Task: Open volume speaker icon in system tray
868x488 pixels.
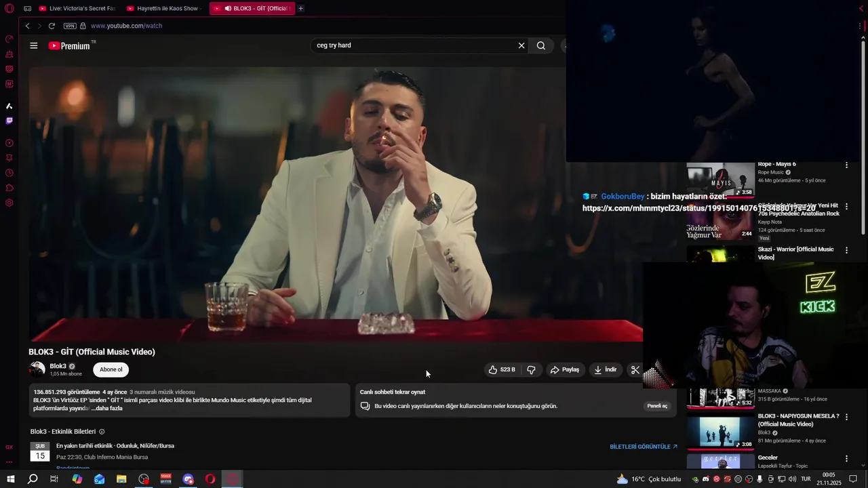Action: [792, 479]
